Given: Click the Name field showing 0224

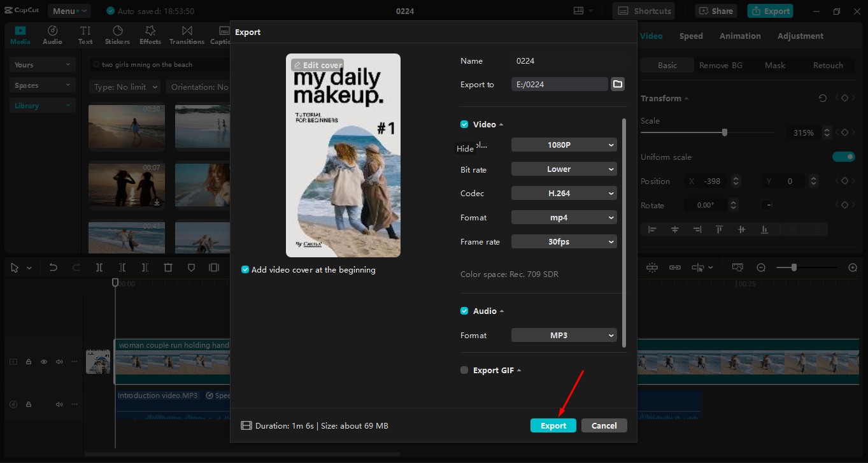Looking at the screenshot, I should (x=569, y=61).
